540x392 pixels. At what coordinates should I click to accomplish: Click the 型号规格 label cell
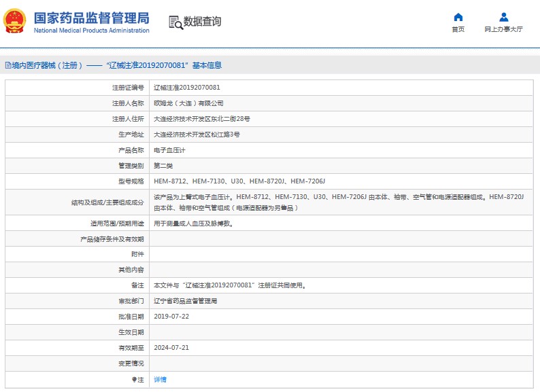tap(77, 181)
